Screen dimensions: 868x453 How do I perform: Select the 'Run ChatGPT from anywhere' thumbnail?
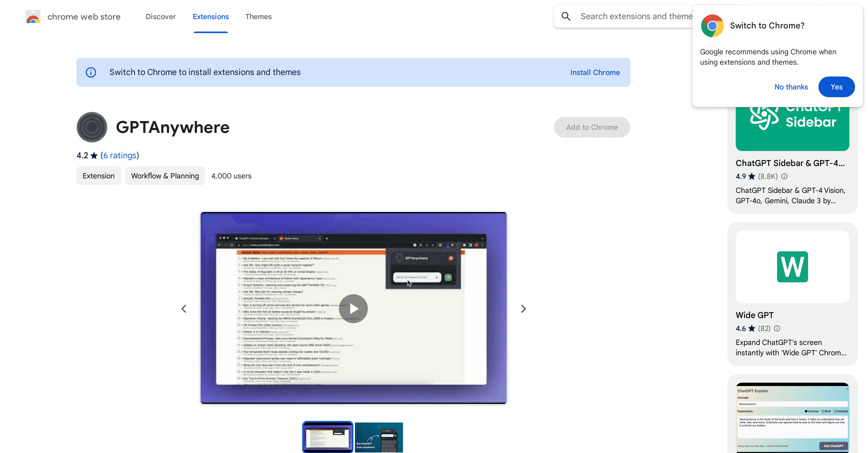[379, 437]
